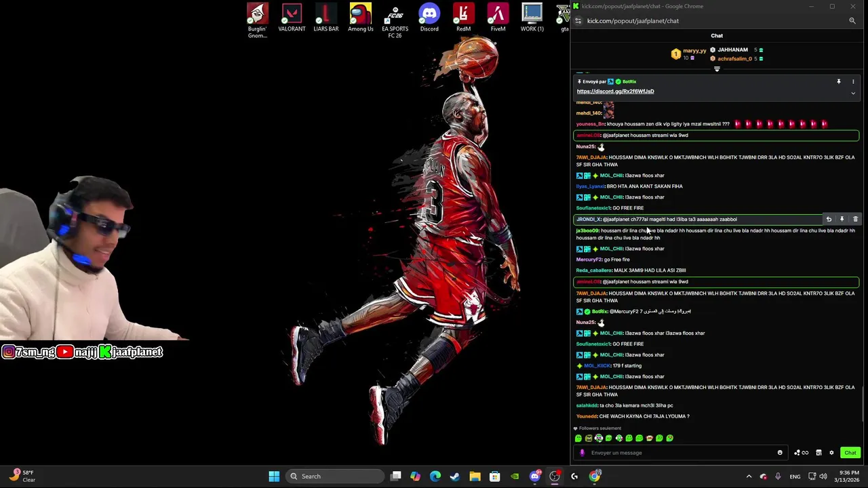
Task: Click username Younedd in chat
Action: [x=587, y=416]
